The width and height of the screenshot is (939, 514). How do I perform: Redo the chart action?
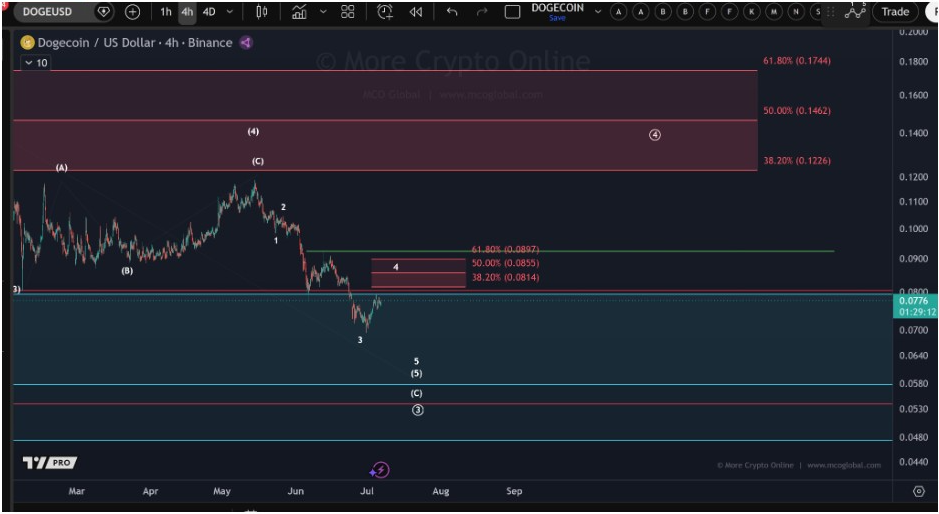(481, 11)
